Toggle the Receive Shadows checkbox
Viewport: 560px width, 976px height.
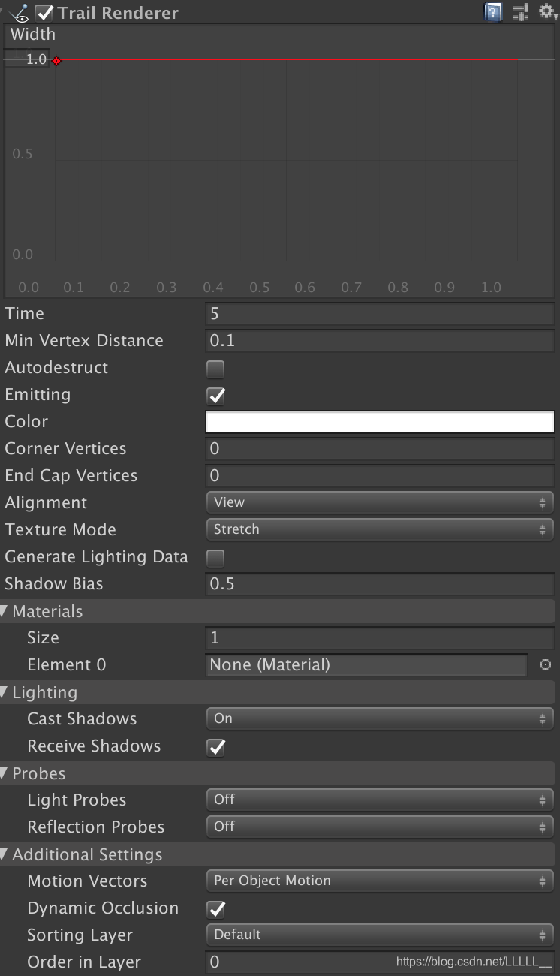[216, 747]
